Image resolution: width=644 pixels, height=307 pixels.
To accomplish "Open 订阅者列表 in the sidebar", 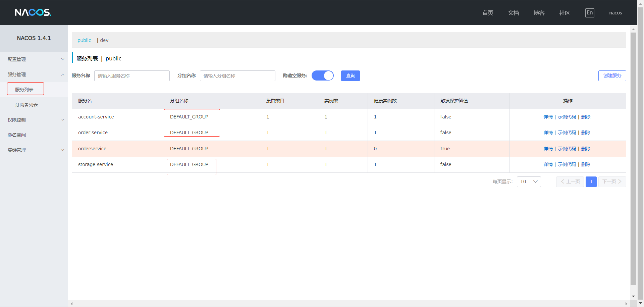I will [26, 105].
